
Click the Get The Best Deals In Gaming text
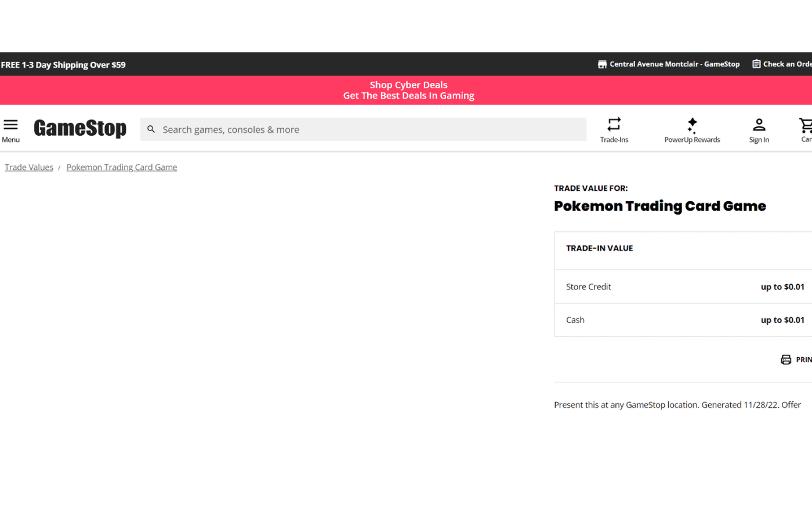click(x=409, y=96)
